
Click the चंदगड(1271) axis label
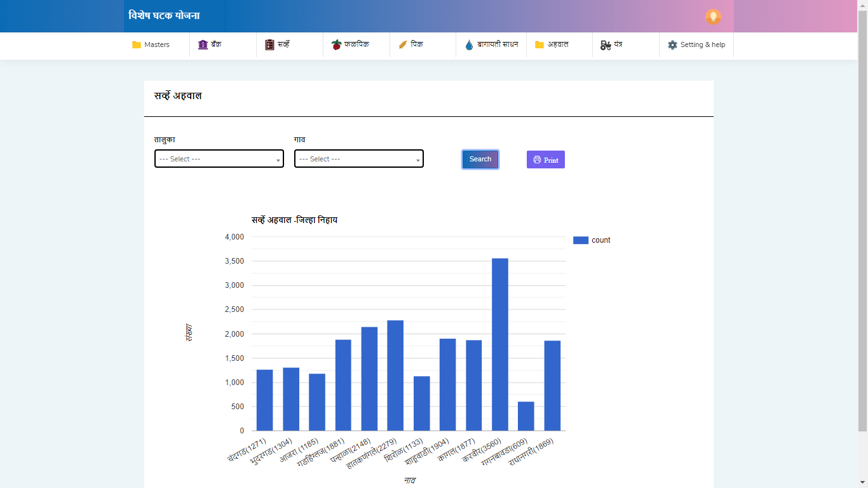point(247,451)
